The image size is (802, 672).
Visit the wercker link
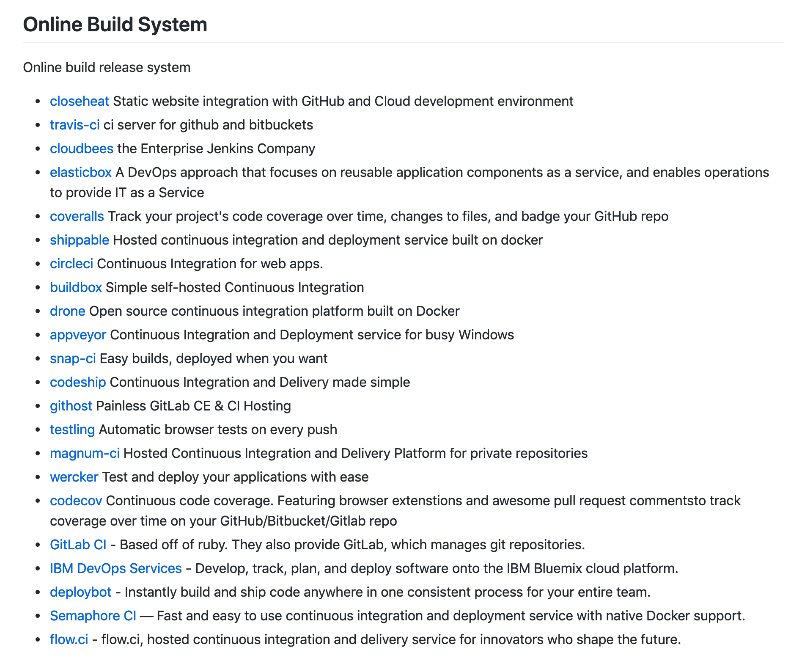pos(74,477)
